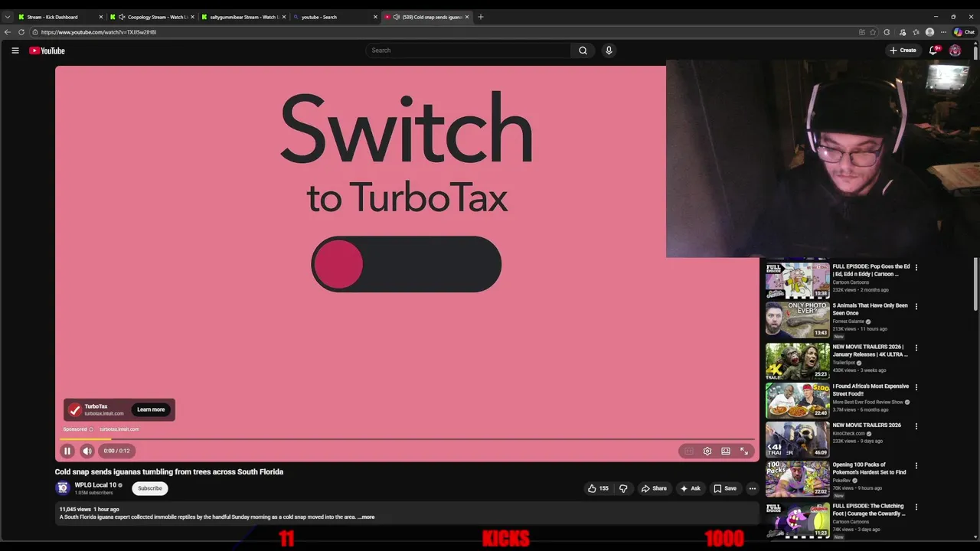Open a new browser tab
980x551 pixels.
point(481,17)
